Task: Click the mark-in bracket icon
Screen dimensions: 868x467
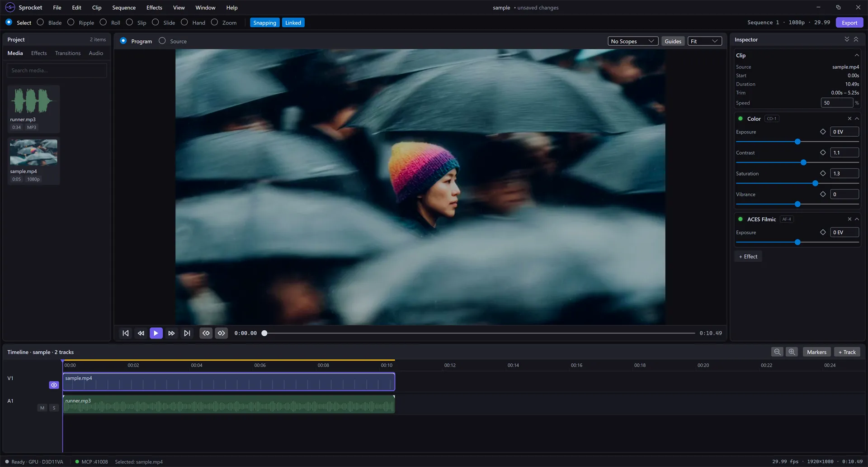Action: tap(206, 333)
